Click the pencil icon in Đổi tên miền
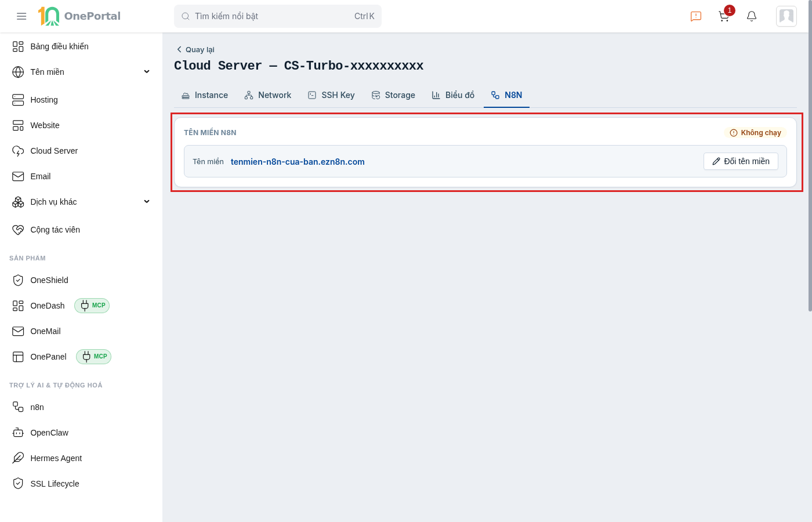 tap(716, 161)
